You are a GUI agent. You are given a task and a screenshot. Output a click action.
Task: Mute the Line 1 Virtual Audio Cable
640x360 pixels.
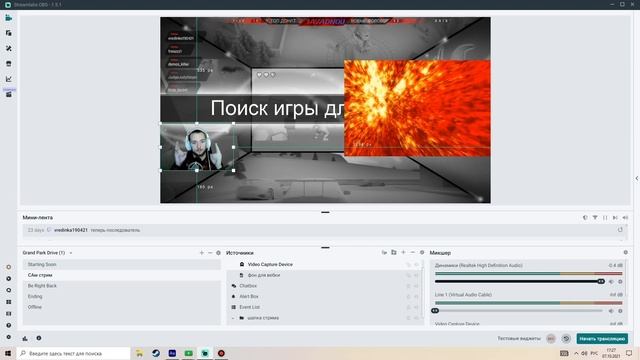coord(611,311)
